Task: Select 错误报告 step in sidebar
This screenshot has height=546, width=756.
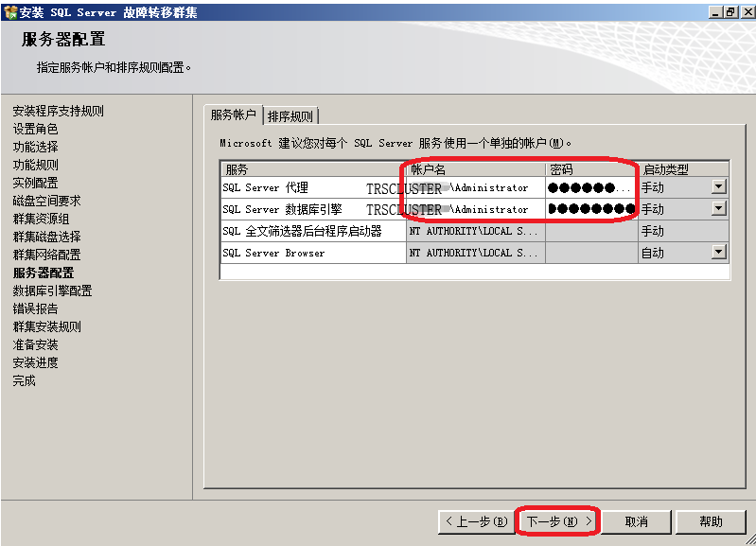Action: point(36,308)
